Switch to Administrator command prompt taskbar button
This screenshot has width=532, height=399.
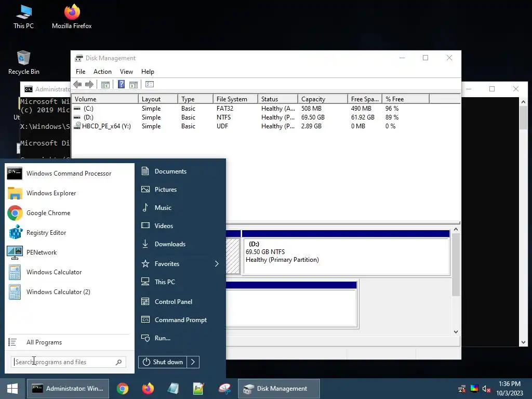point(68,389)
